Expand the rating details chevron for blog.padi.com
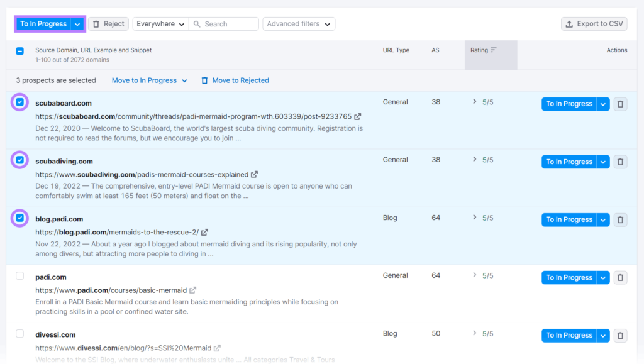Image resolution: width=644 pixels, height=364 pixels. pyautogui.click(x=474, y=217)
